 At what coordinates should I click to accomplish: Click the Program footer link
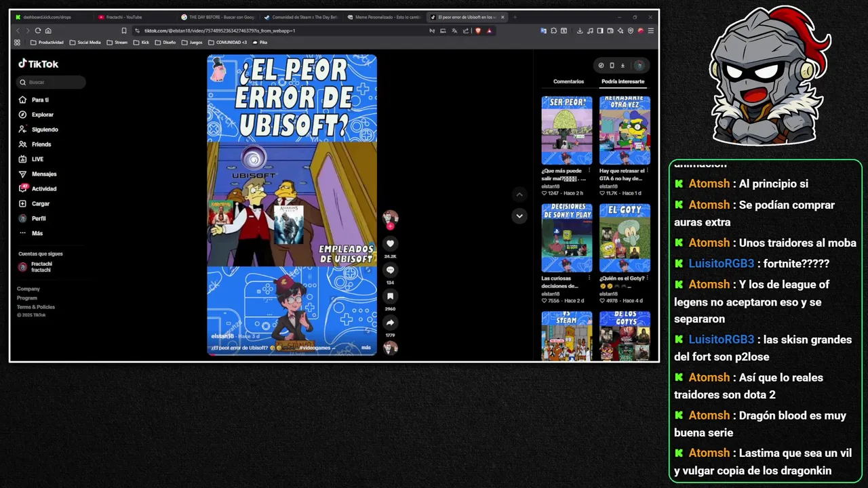pos(27,298)
